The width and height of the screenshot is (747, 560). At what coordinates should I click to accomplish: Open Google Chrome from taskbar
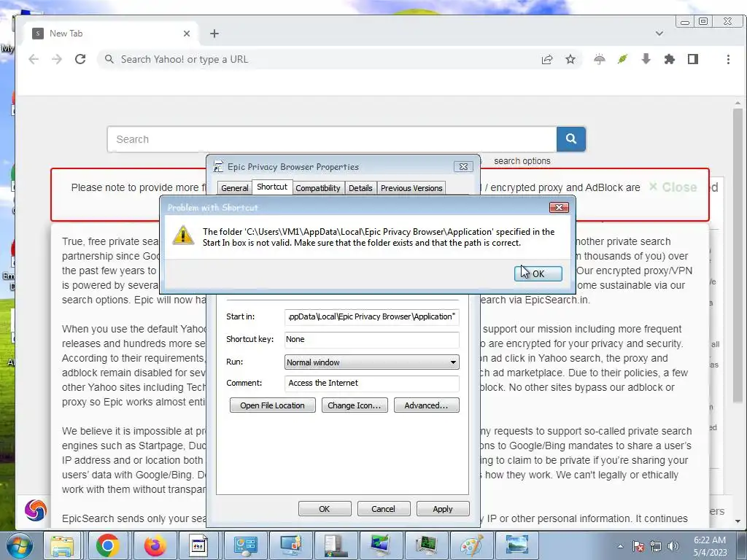click(108, 545)
